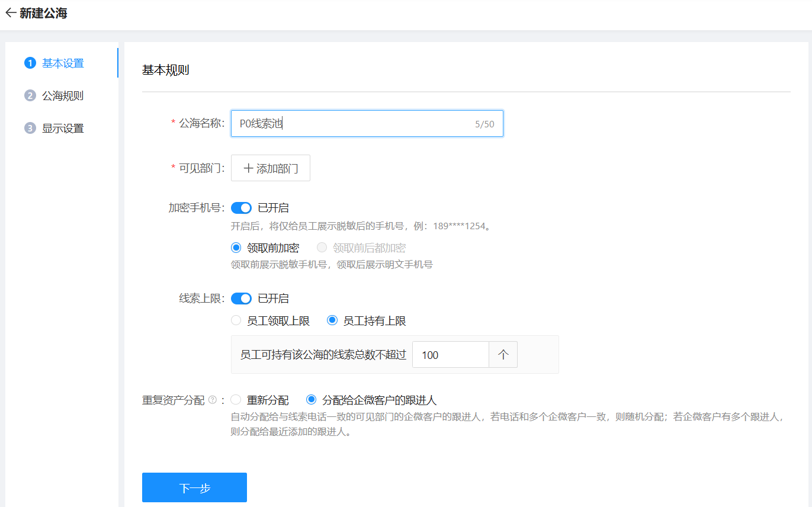Click the 个 unit box after 100
This screenshot has height=507, width=812.
pyautogui.click(x=503, y=355)
